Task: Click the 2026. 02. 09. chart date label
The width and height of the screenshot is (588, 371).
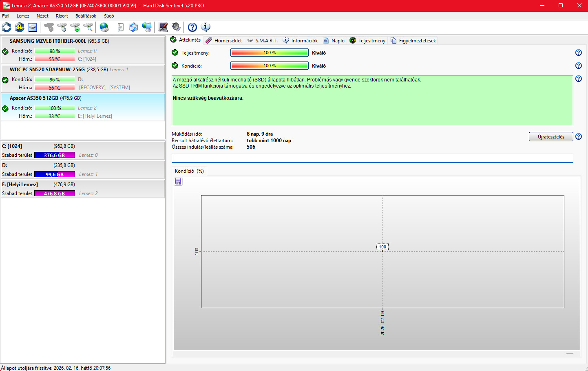Action: click(382, 323)
